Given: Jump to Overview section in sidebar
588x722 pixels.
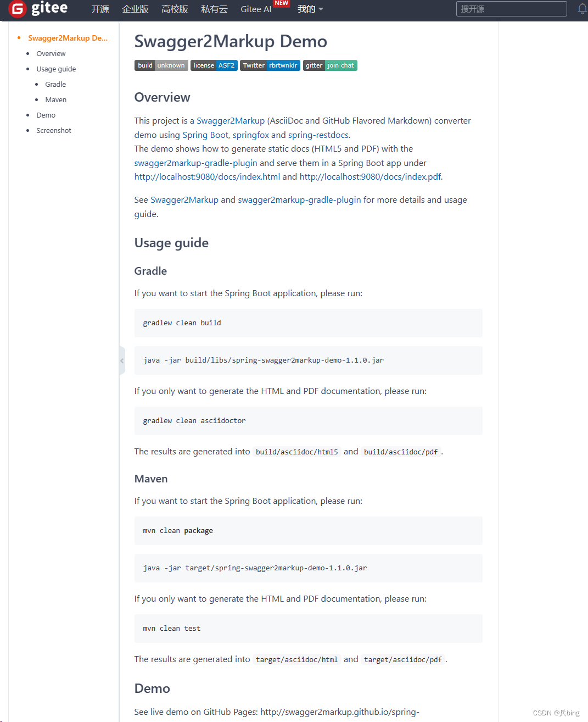Looking at the screenshot, I should [51, 53].
